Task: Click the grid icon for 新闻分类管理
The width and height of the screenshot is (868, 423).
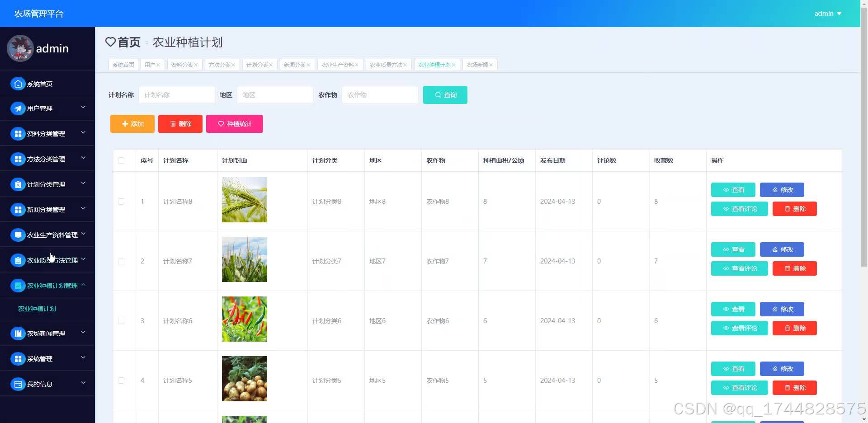Action: pyautogui.click(x=18, y=210)
